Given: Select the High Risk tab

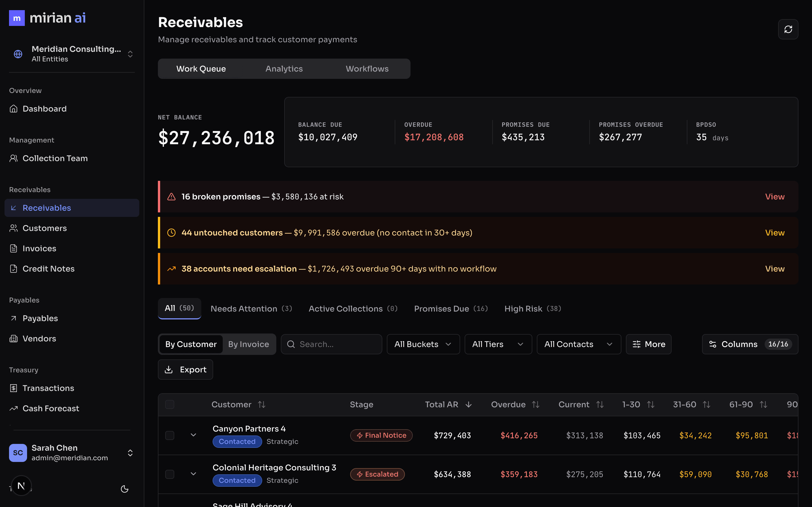Looking at the screenshot, I should (x=533, y=308).
